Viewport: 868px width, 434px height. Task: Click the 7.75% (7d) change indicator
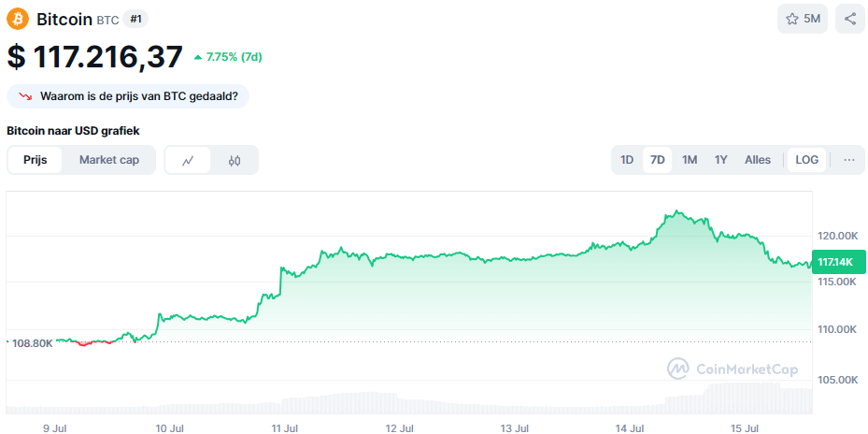[x=228, y=56]
